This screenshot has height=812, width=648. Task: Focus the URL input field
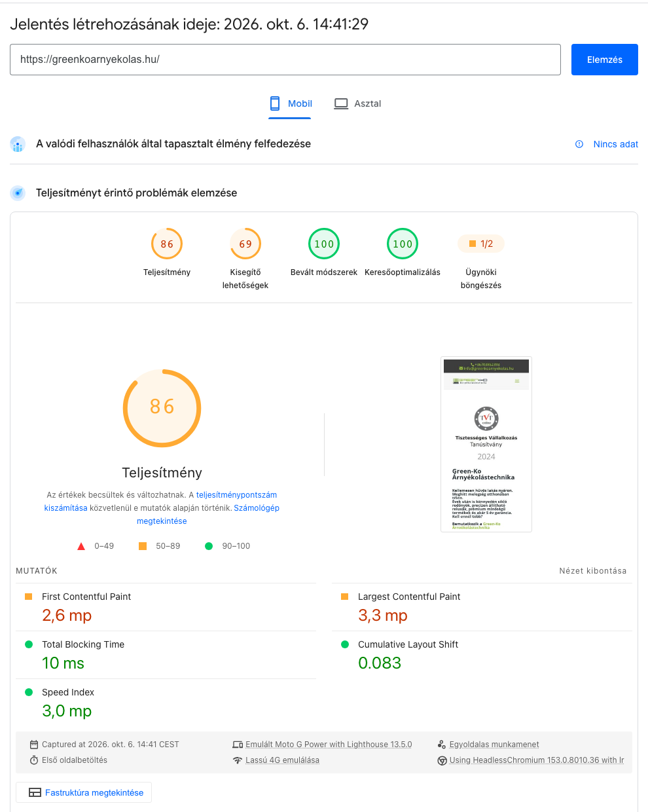pos(285,60)
